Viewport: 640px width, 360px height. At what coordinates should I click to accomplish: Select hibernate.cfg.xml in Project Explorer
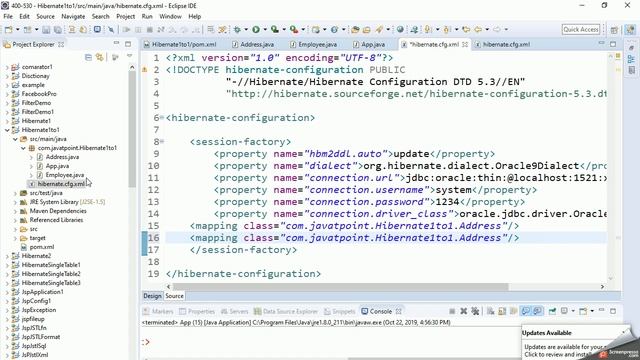tap(57, 184)
